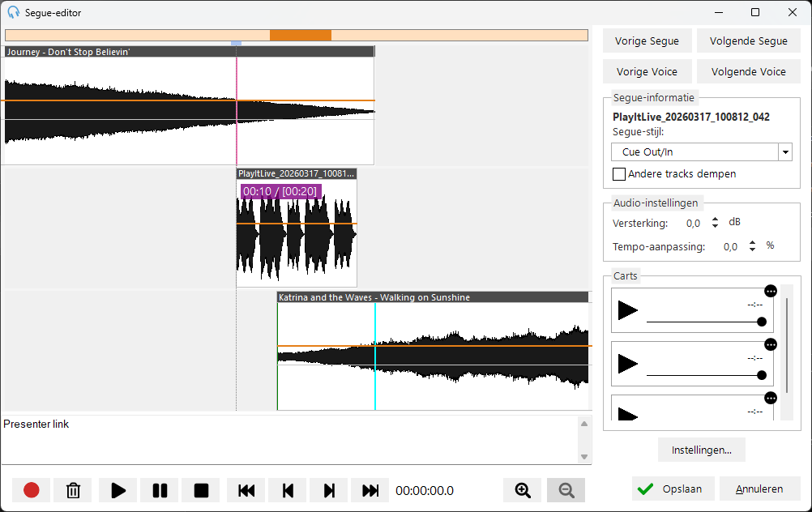Click the Tempo-aanpassing value field
The width and height of the screenshot is (812, 512).
tap(730, 247)
